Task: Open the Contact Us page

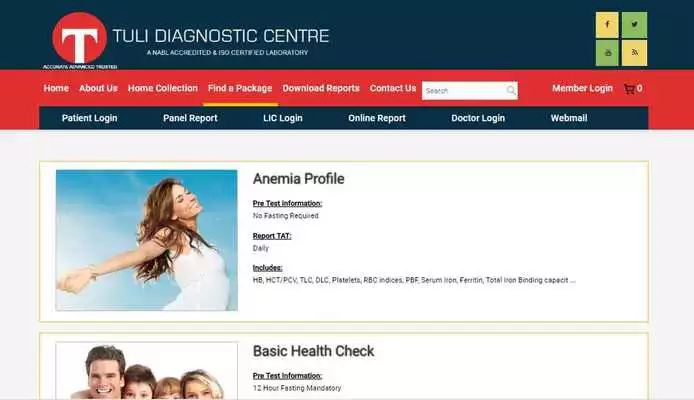Action: pos(393,88)
